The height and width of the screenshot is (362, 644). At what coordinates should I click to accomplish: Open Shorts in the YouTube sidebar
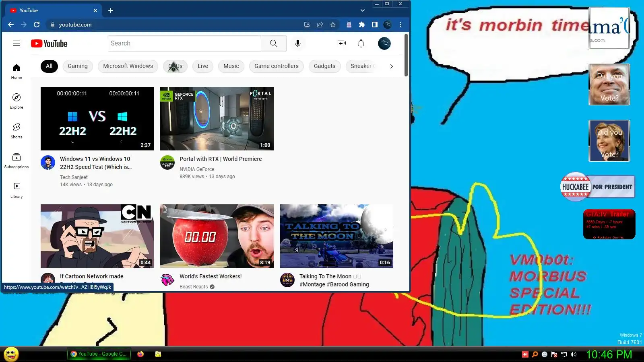(17, 131)
